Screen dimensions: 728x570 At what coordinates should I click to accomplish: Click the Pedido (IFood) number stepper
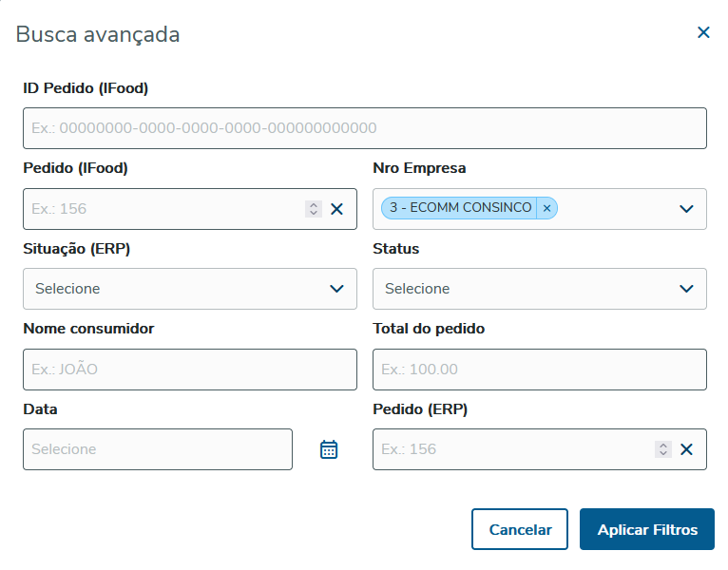pyautogui.click(x=314, y=209)
